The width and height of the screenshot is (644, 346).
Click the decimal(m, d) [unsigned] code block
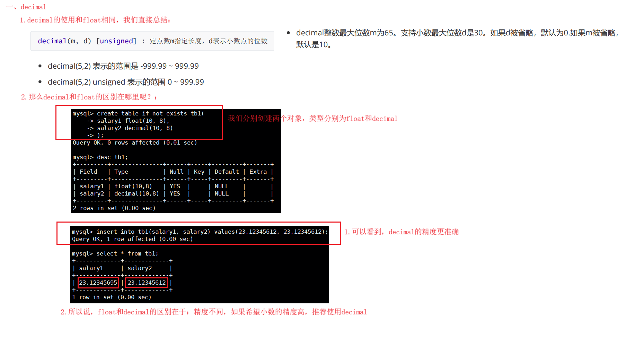click(x=152, y=41)
